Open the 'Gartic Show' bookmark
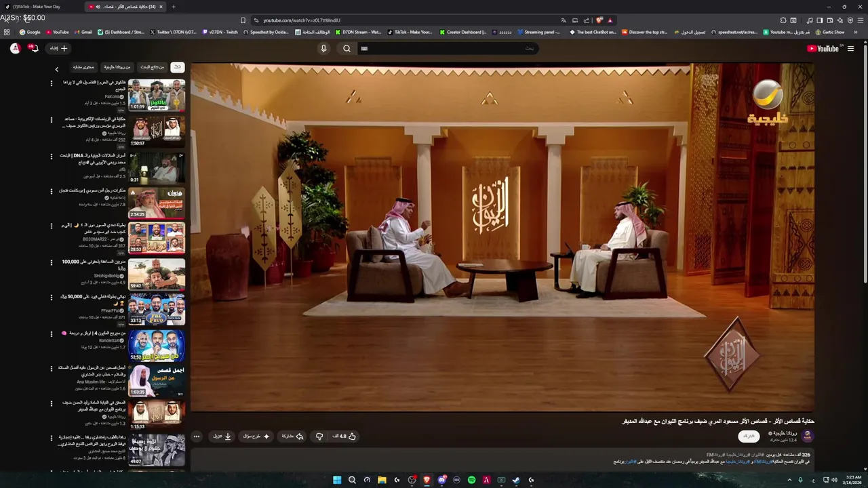The image size is (868, 488). point(830,32)
